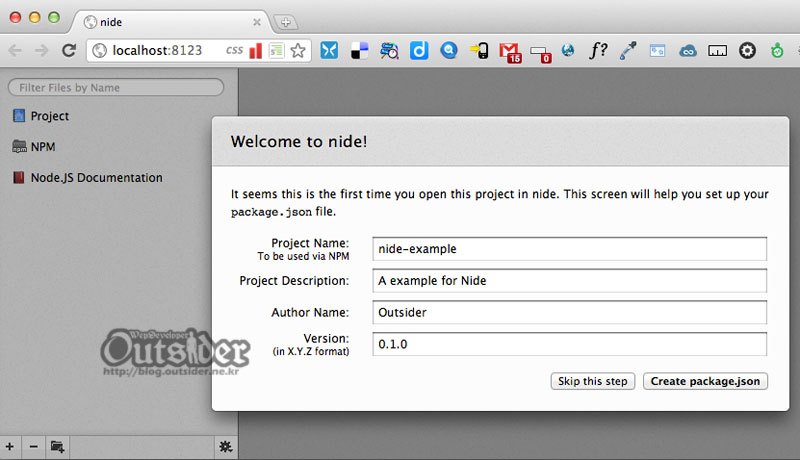
Task: Add a new file with plus button
Action: pos(10,447)
